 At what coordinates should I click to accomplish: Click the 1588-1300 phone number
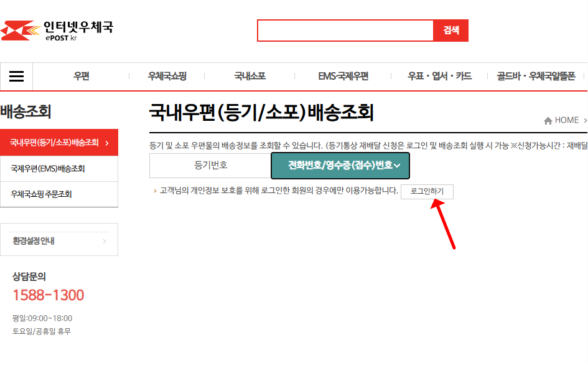pyautogui.click(x=49, y=295)
